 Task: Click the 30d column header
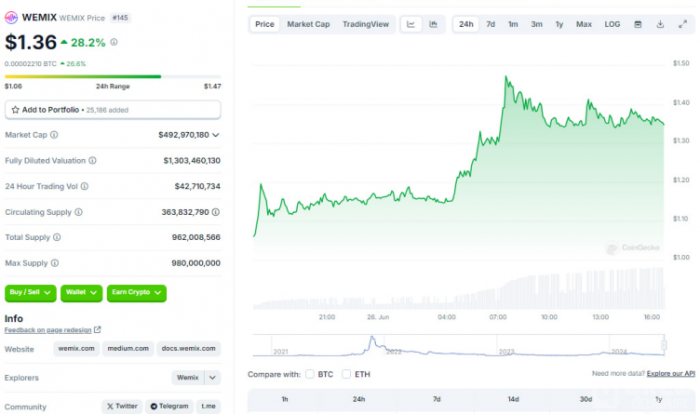(586, 399)
